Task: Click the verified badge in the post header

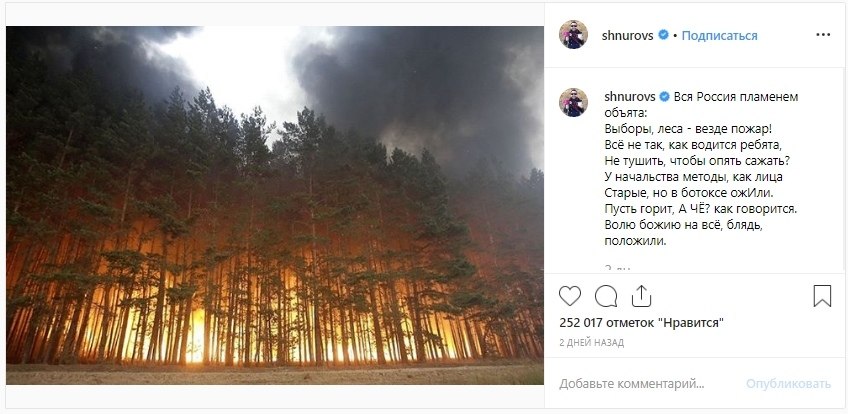Action: (x=663, y=35)
